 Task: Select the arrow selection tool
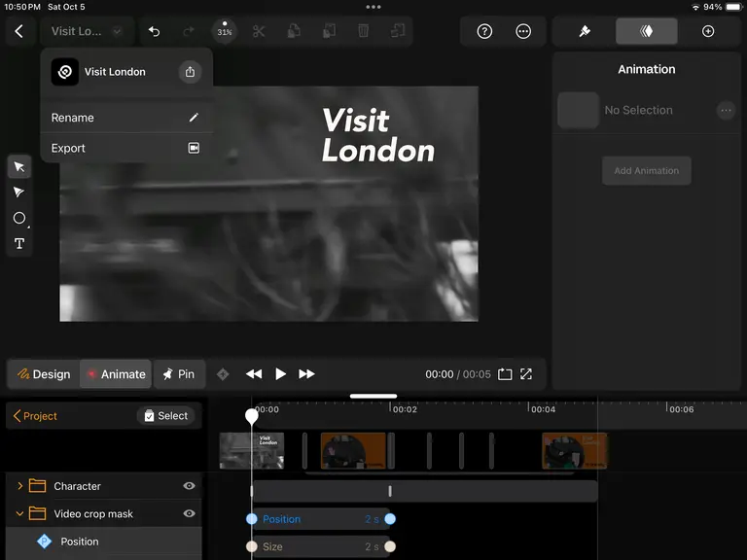coord(19,166)
